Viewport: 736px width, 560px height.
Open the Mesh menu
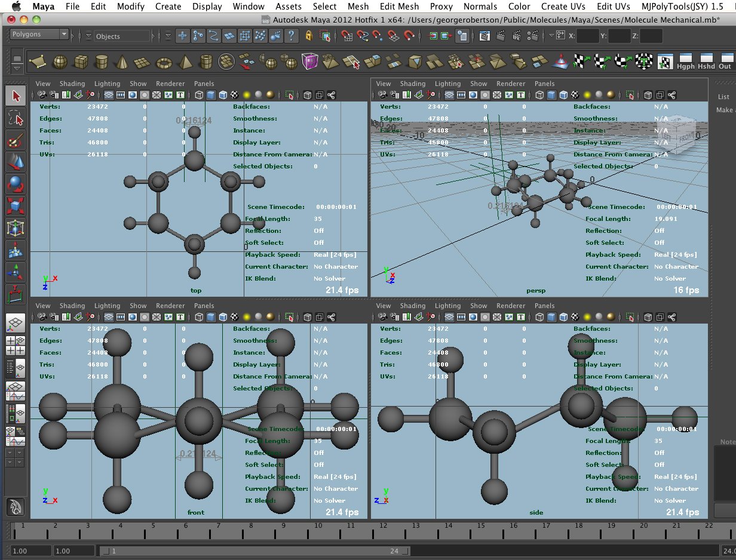[x=358, y=7]
